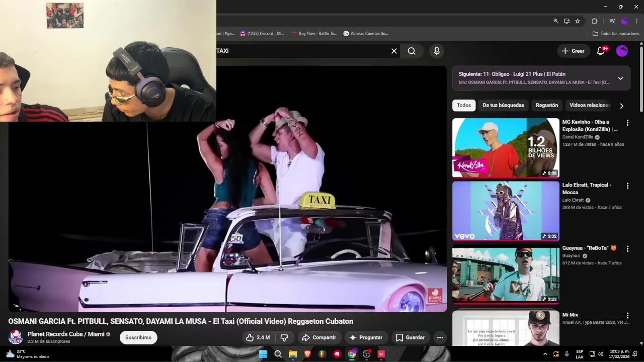Screen dimensions: 644x362
Task: Open options for Lalo Ebratt Mocca video
Action: [x=627, y=186]
